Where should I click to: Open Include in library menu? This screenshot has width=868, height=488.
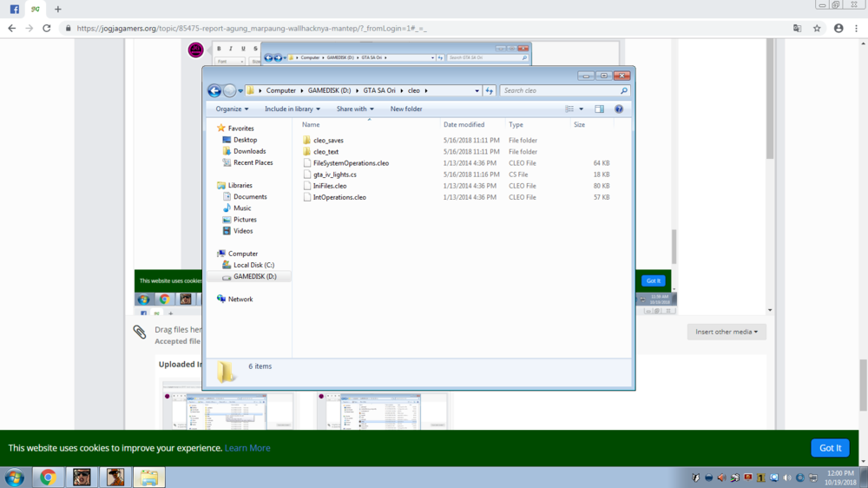[293, 109]
